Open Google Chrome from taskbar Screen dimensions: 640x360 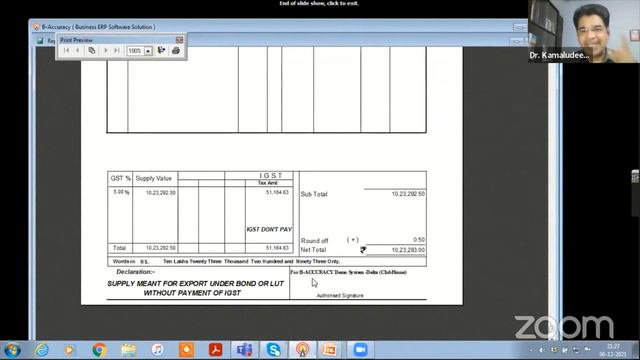(99, 350)
